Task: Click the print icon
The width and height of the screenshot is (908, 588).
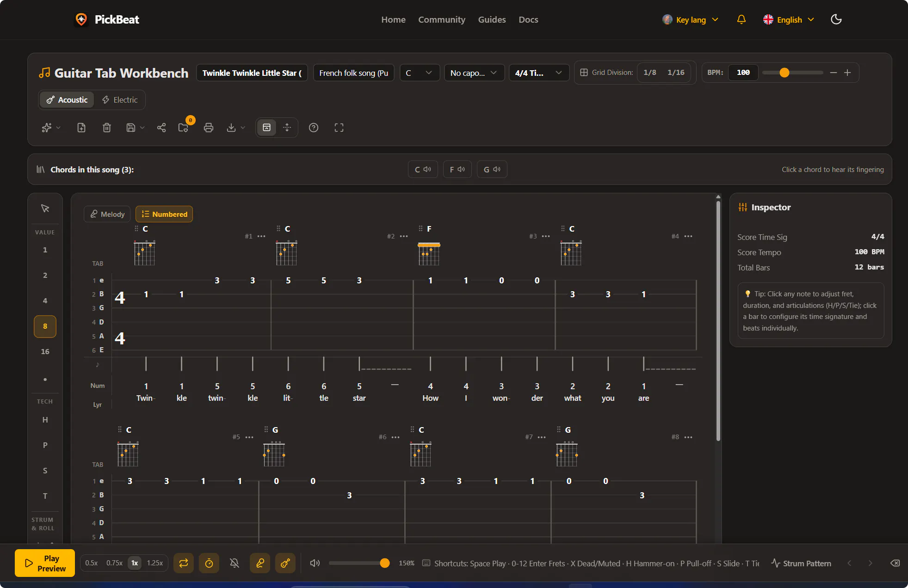Action: pos(209,128)
